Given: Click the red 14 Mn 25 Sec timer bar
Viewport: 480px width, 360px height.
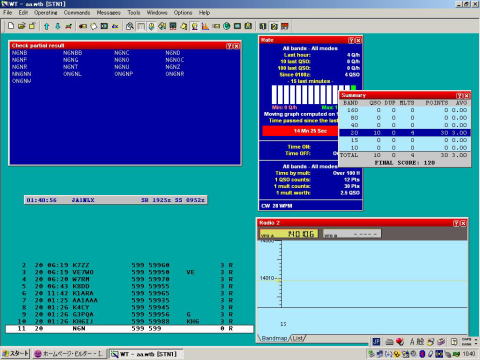Looking at the screenshot, I should 300,131.
